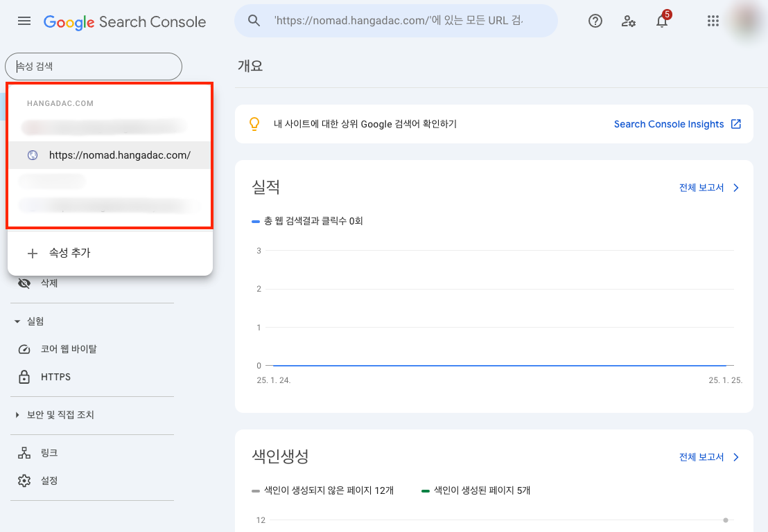This screenshot has width=768, height=532.
Task: Expand the 보안 및 직접 조치 section
Action: click(x=17, y=414)
